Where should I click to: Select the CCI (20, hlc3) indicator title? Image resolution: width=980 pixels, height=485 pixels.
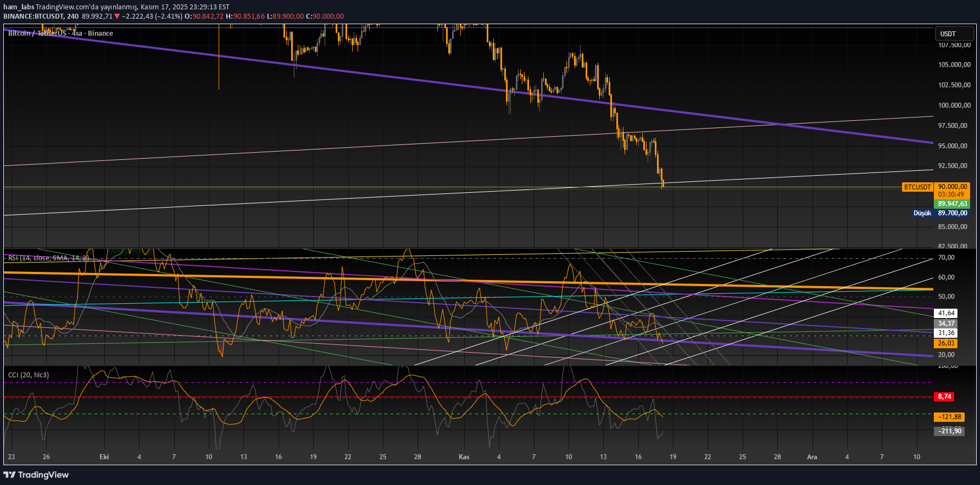click(x=29, y=375)
